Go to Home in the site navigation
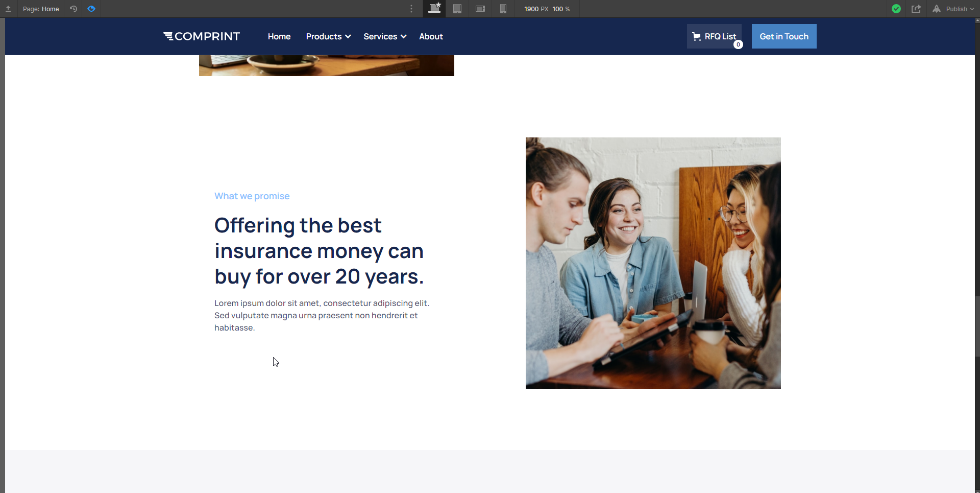 click(x=279, y=36)
